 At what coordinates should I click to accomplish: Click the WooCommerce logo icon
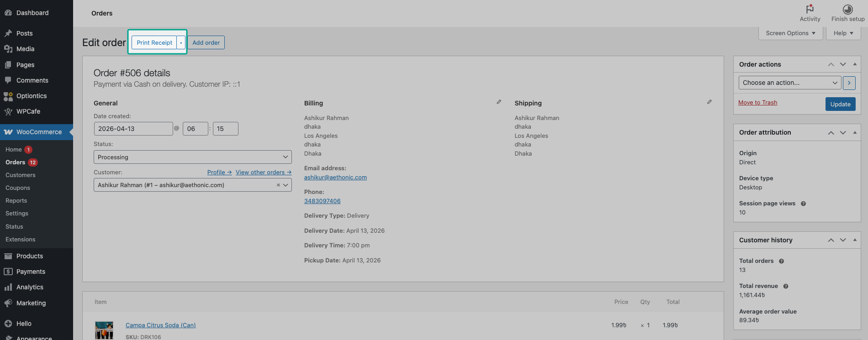tap(8, 132)
